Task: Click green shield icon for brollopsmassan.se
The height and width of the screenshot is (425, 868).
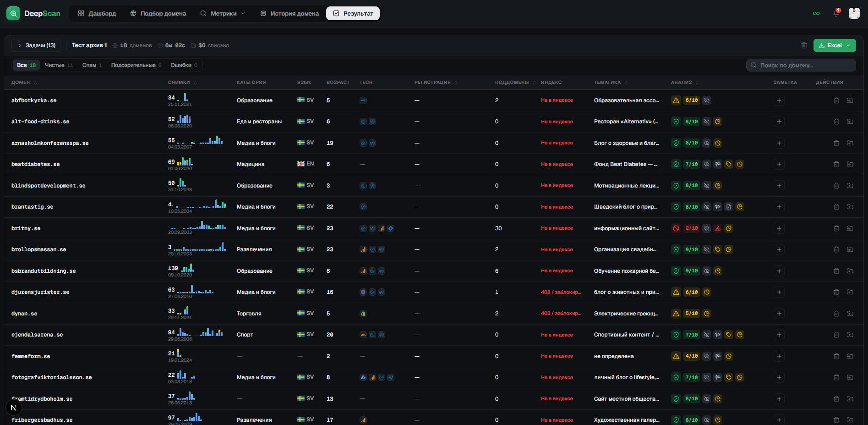Action: pyautogui.click(x=676, y=249)
